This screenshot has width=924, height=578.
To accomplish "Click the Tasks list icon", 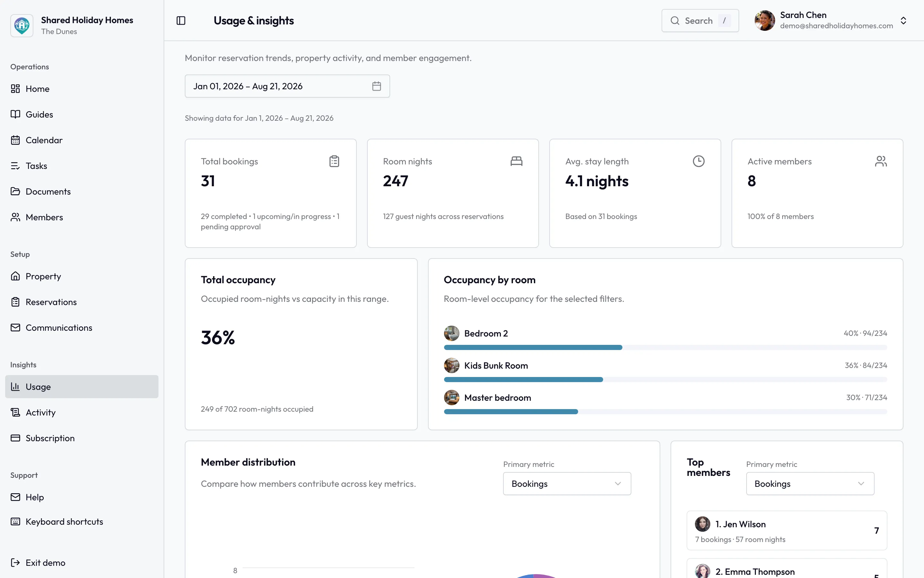I will [15, 165].
